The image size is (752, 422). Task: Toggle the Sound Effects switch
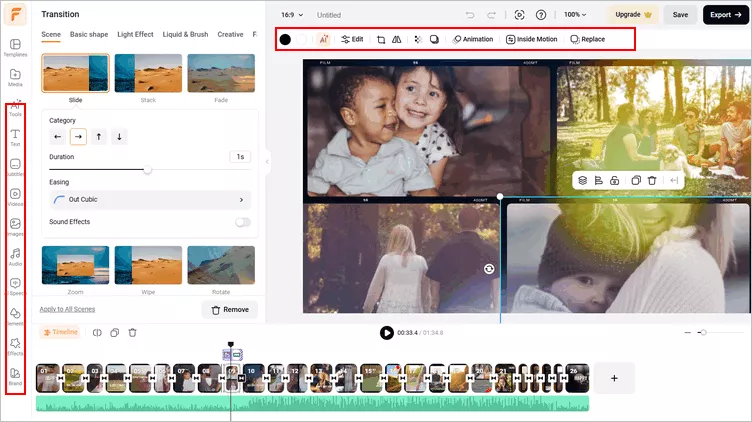point(243,222)
